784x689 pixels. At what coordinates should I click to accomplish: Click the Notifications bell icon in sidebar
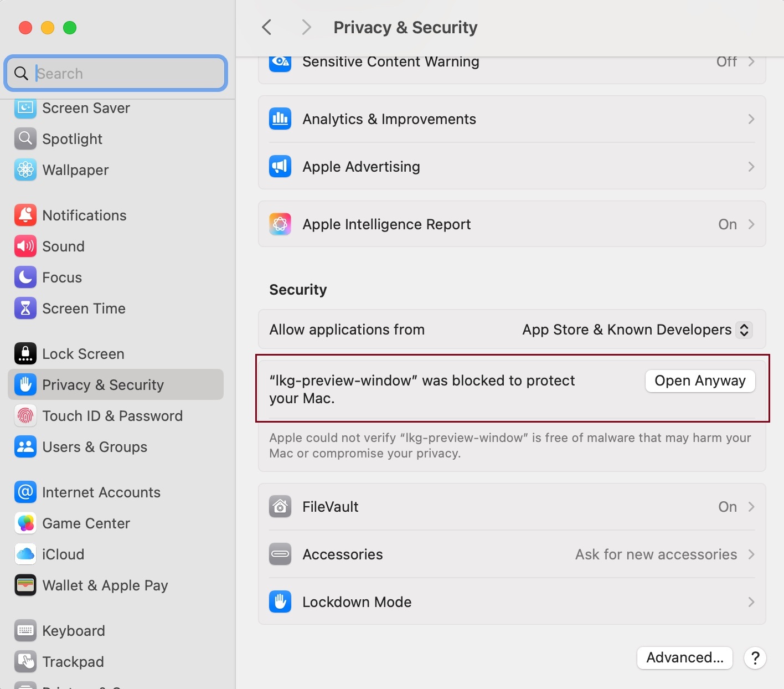[x=25, y=215]
